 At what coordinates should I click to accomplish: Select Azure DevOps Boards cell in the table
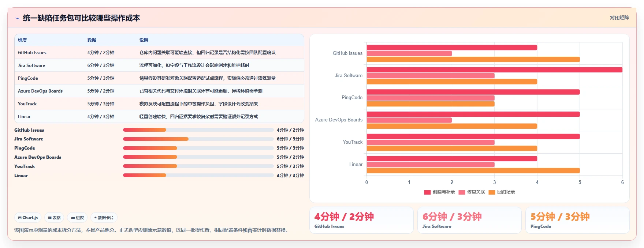[40, 91]
